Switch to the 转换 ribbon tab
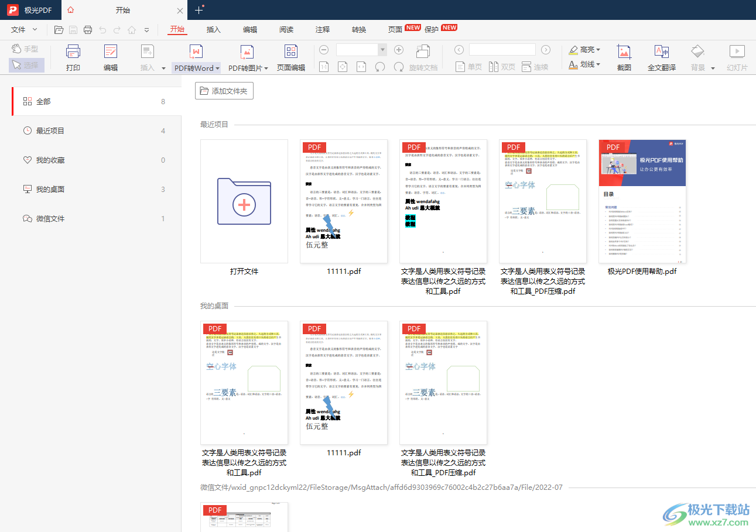The image size is (756, 532). click(x=359, y=29)
